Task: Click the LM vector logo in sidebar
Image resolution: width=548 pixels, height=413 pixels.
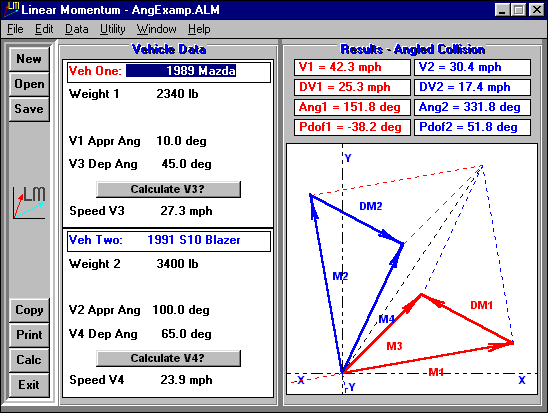Action: click(29, 203)
